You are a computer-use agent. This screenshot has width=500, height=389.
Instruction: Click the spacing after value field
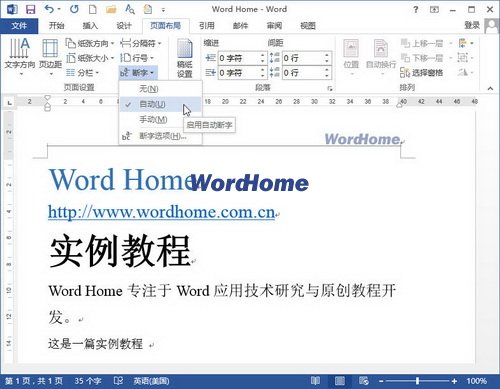click(x=303, y=73)
